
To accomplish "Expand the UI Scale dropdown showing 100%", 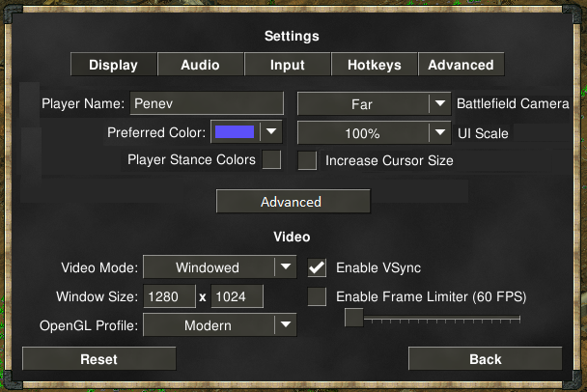I will point(374,132).
